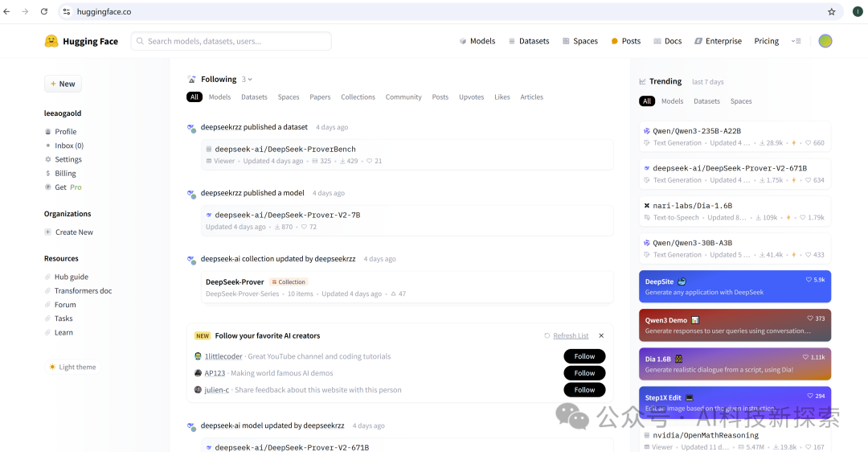Open the user avatar menu in header

tap(825, 41)
